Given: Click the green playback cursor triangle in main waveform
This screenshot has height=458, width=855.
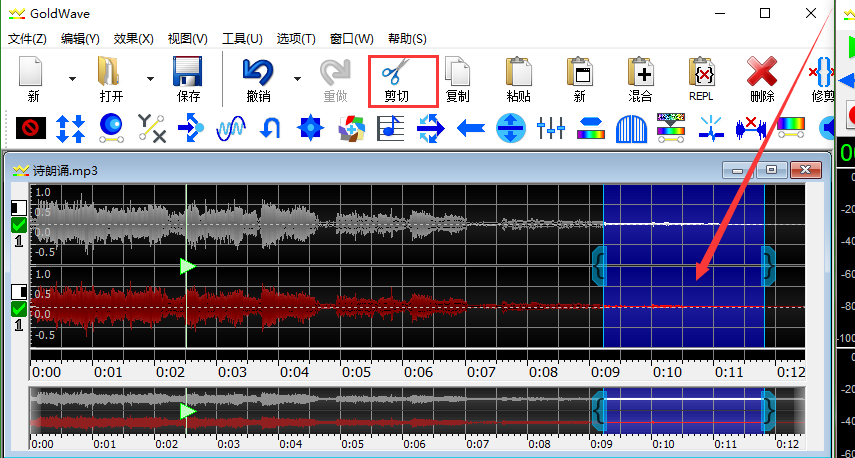Looking at the screenshot, I should pyautogui.click(x=188, y=267).
